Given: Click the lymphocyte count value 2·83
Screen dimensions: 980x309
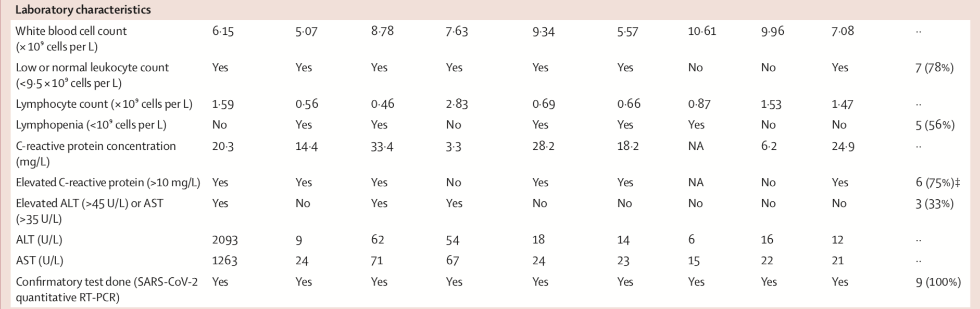Looking at the screenshot, I should (x=457, y=104).
